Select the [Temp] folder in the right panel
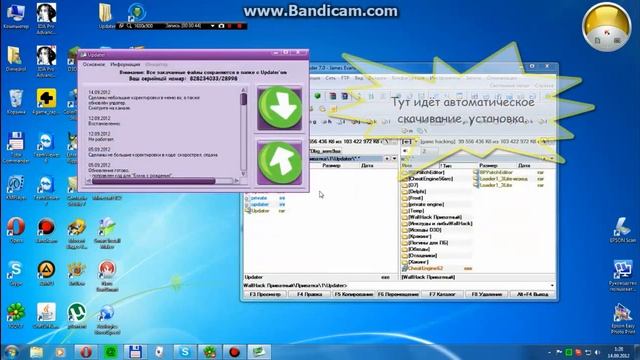 (413, 211)
